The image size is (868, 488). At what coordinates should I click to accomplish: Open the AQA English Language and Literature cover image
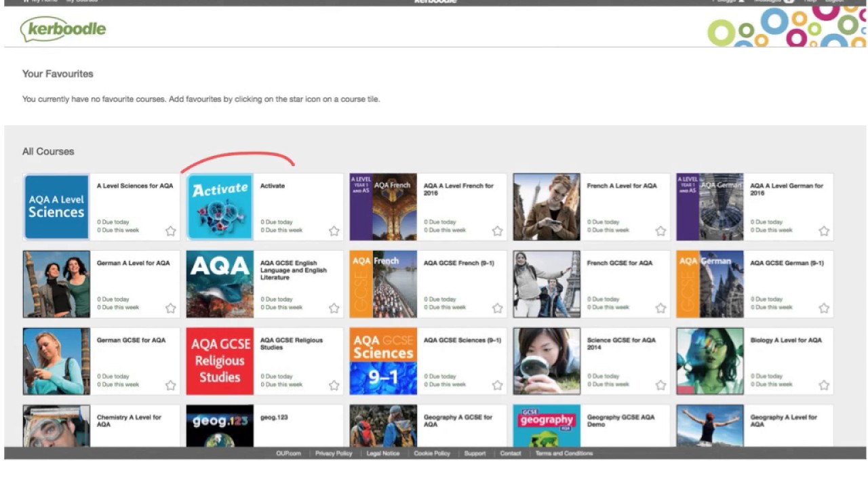click(220, 284)
